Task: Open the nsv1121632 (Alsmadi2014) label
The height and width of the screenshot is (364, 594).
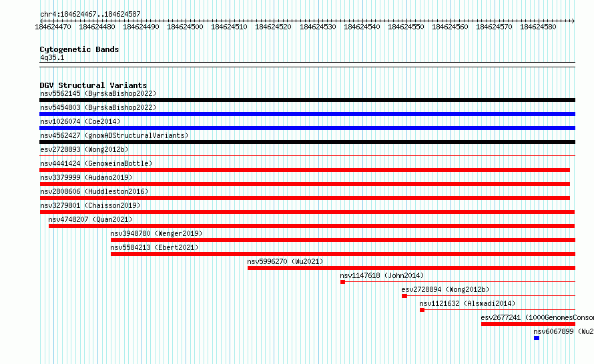Action: pos(467,303)
